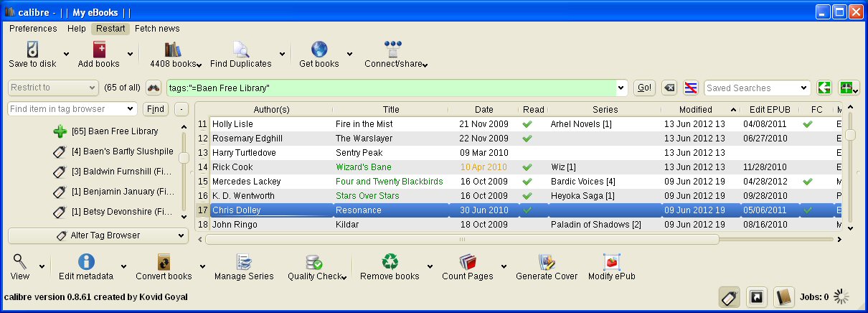The image size is (868, 313).
Task: Toggle the tag browser icon in status bar
Action: point(730,296)
